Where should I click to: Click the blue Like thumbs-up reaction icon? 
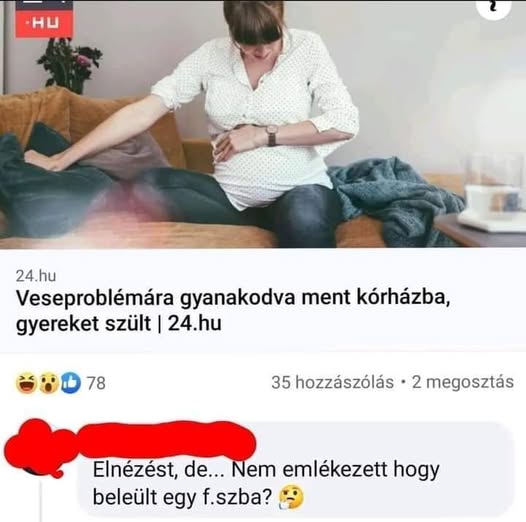coord(71,383)
